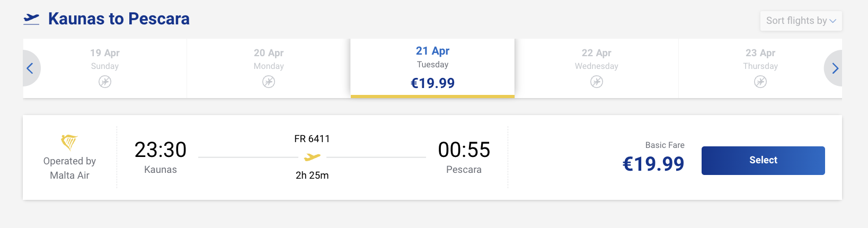Click the FR 6411 flight number

coord(312,139)
